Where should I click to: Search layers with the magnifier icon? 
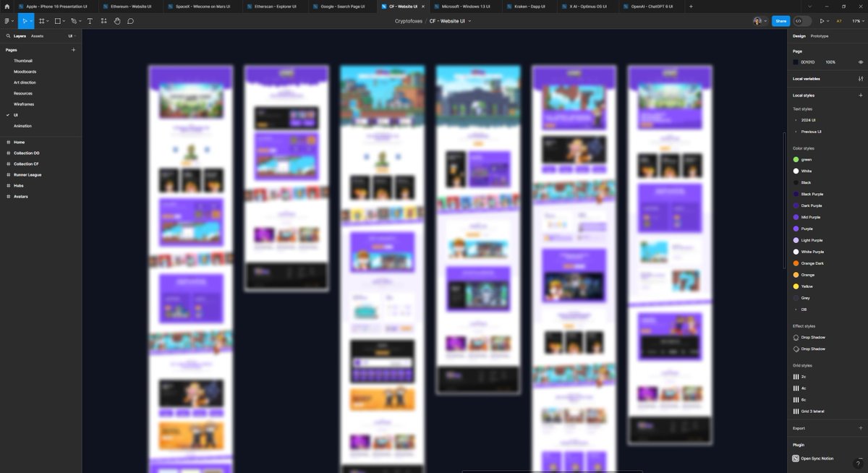tap(8, 35)
